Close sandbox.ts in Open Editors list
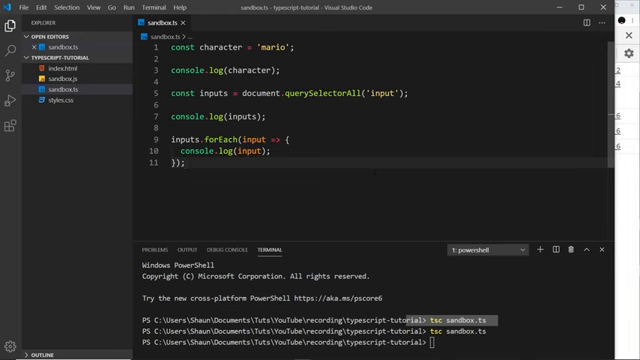Screen dimensions: 640x360 click(34, 47)
